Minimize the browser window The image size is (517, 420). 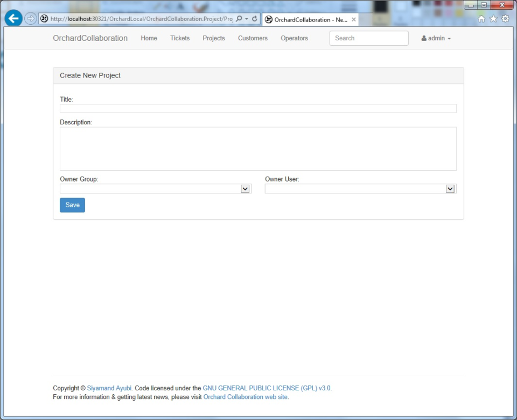(471, 5)
